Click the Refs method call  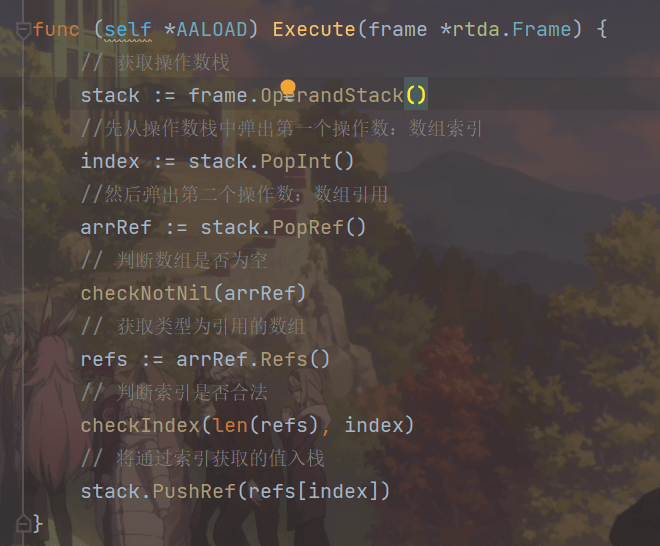pos(290,360)
